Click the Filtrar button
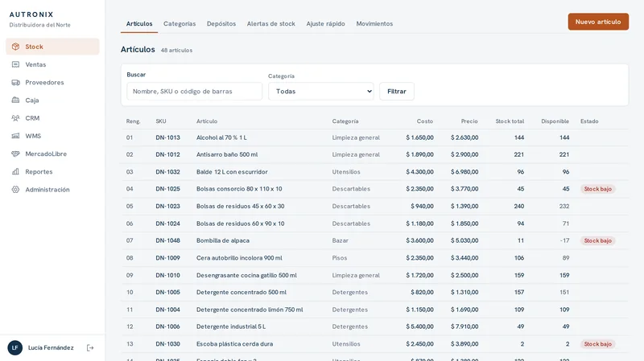The image size is (644, 361). point(397,91)
